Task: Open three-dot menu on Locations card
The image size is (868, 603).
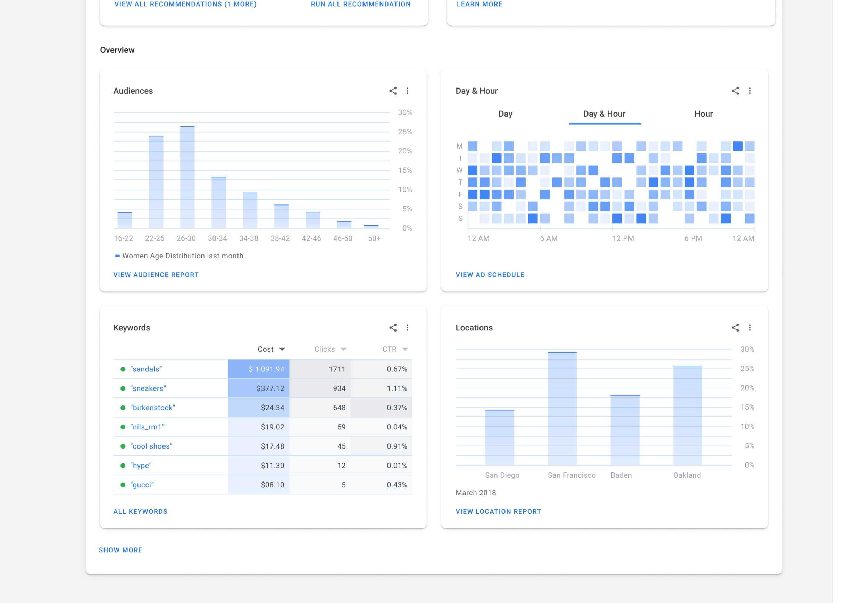Action: 749,328
